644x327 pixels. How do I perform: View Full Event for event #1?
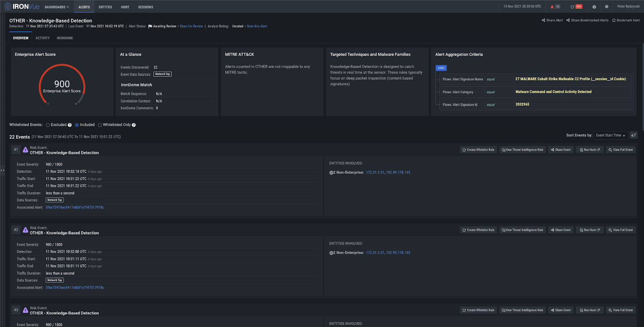point(621,150)
